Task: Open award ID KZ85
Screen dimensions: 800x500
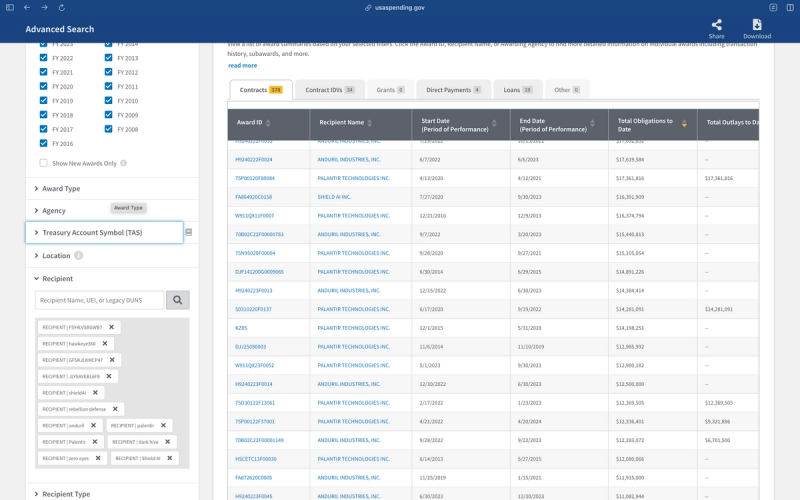Action: pos(241,328)
